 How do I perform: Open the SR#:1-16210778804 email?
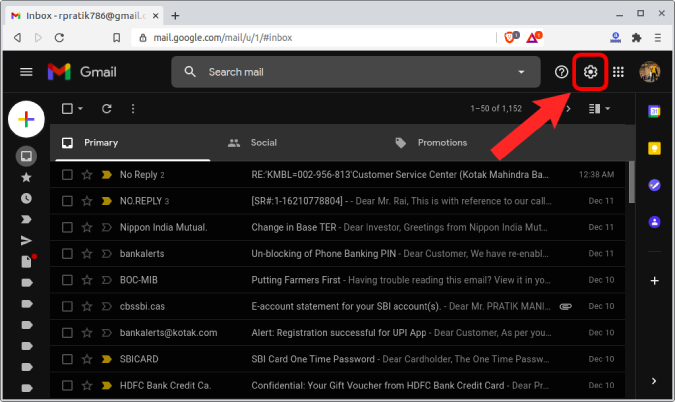coord(338,201)
